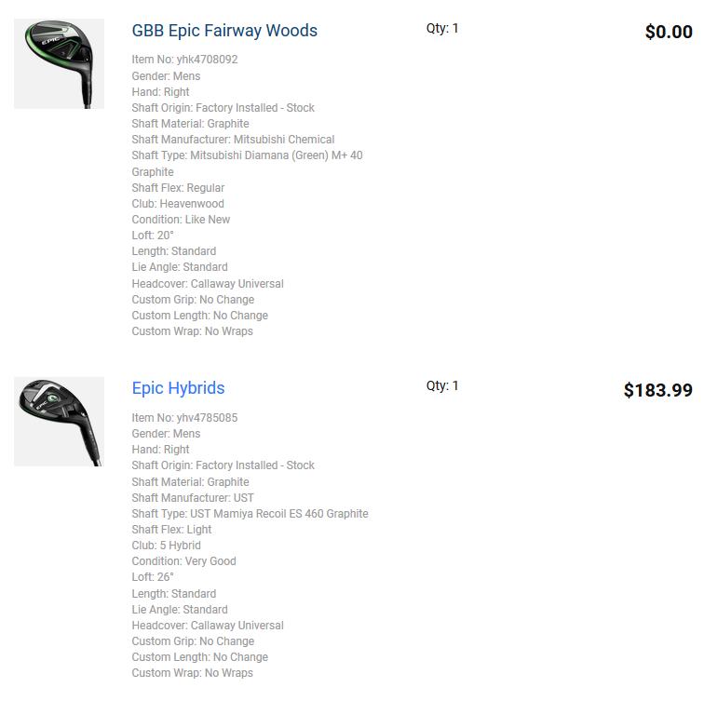Click the Mitsubishi Diamana shaft type line
This screenshot has width=704, height=728.
pos(247,155)
